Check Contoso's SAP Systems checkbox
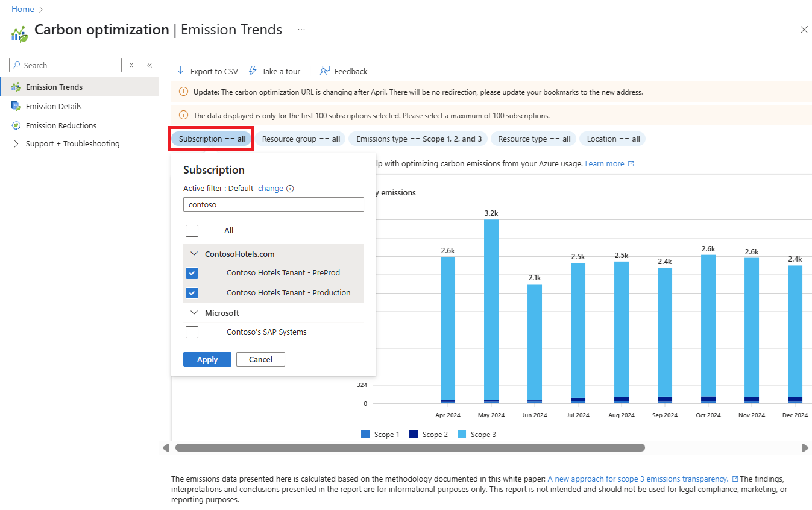Viewport: 812px width, 510px height. point(192,332)
